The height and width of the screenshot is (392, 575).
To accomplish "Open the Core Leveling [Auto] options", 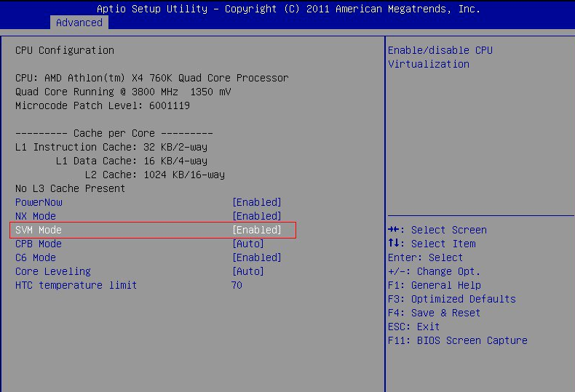I will click(x=247, y=271).
